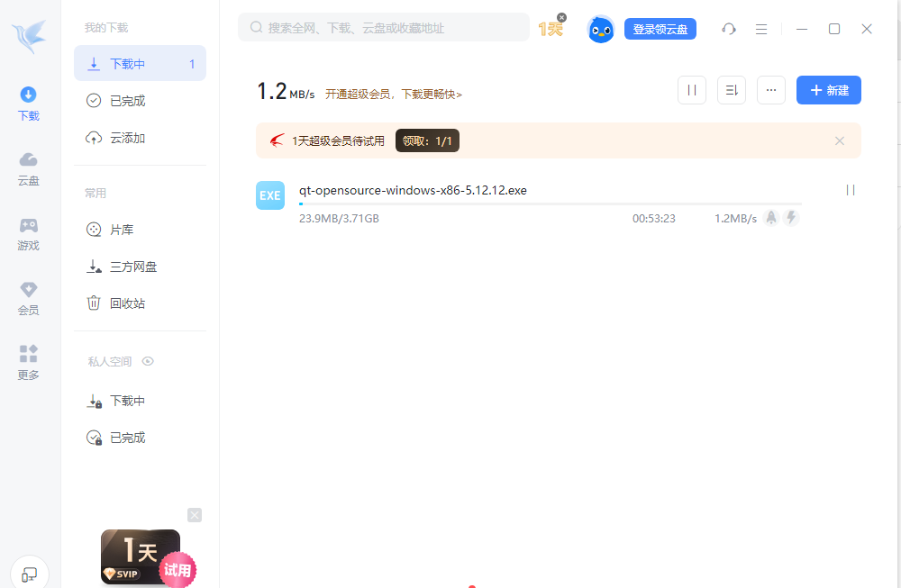
Task: Click 1天超级会员待试用 banner text
Action: [x=339, y=140]
